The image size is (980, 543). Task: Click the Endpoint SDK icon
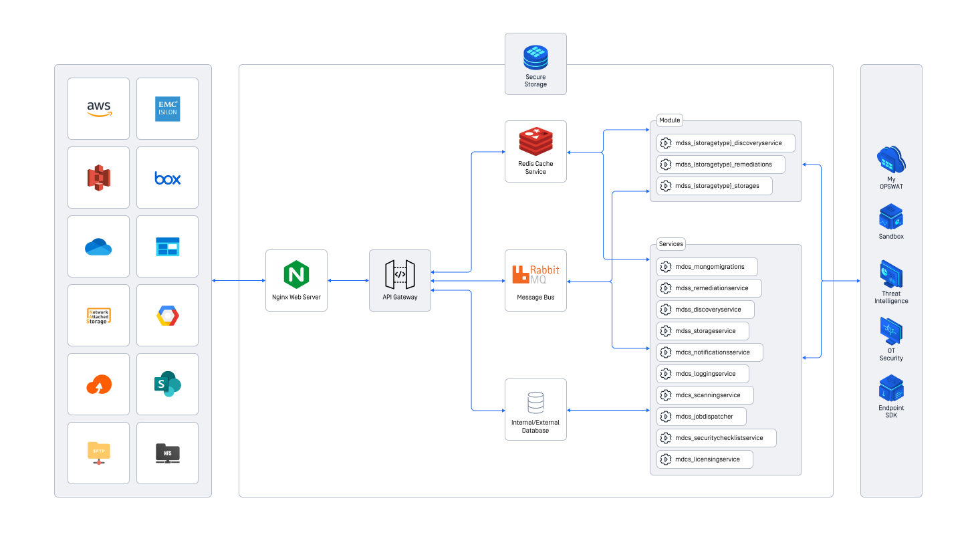click(891, 389)
